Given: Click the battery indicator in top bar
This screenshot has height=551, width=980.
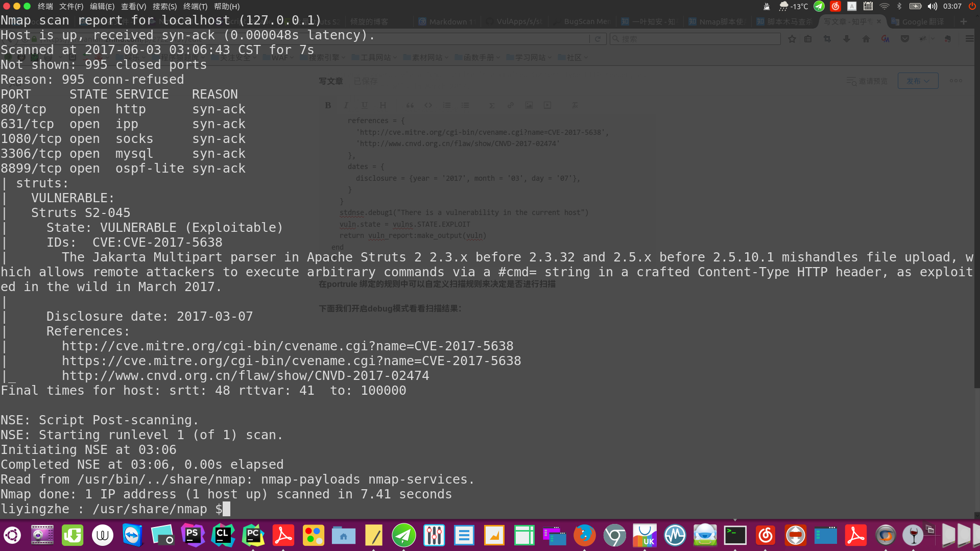Looking at the screenshot, I should (x=916, y=6).
